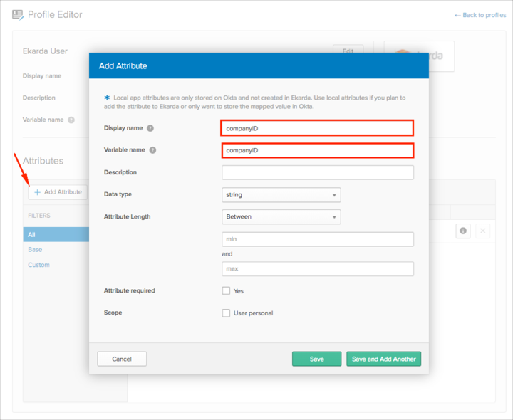Follow the Back to profiles link
This screenshot has width=513, height=420.
[480, 15]
